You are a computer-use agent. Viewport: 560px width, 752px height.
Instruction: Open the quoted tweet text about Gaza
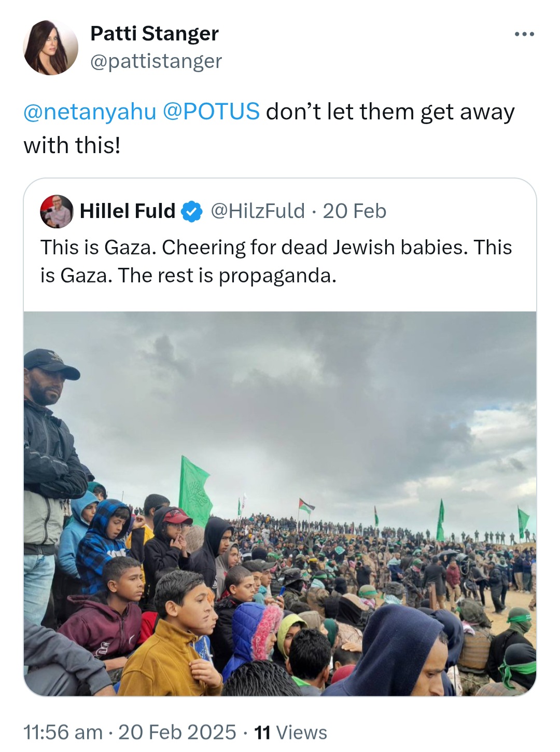276,261
